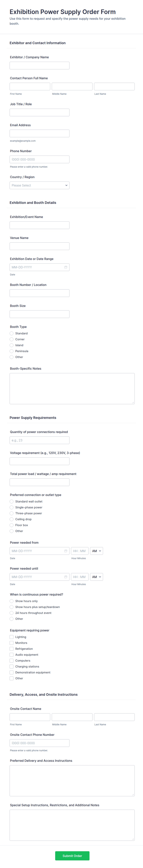
Task: Choose Three-phase power connection option
Action: click(x=11, y=513)
